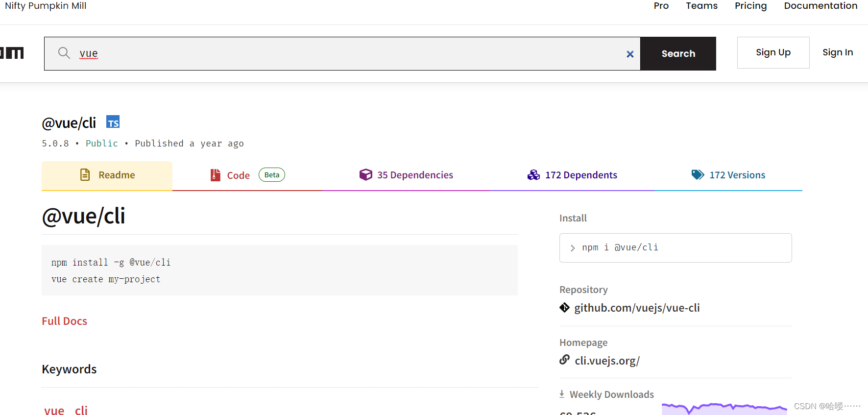This screenshot has height=415, width=868.
Task: Open the Pricing link
Action: tap(750, 6)
